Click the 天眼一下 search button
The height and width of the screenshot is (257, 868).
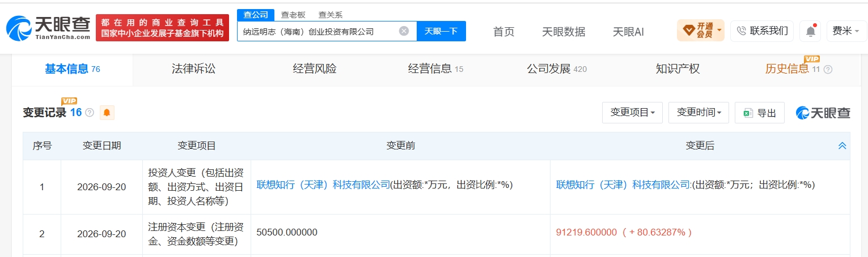point(441,31)
